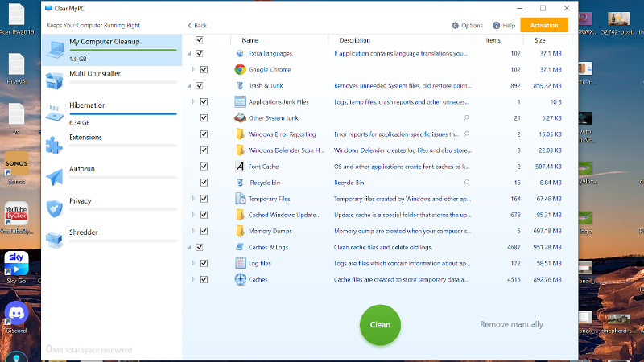Image resolution: width=644 pixels, height=362 pixels.
Task: Expand the Log files row
Action: 193,263
